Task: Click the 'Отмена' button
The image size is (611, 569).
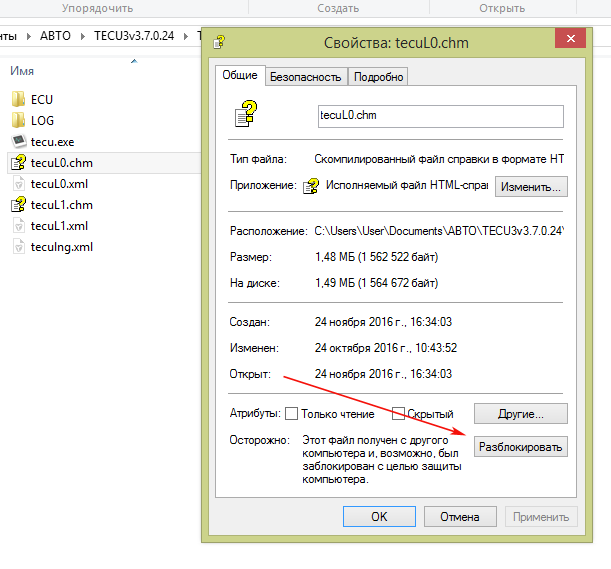Action: click(460, 517)
